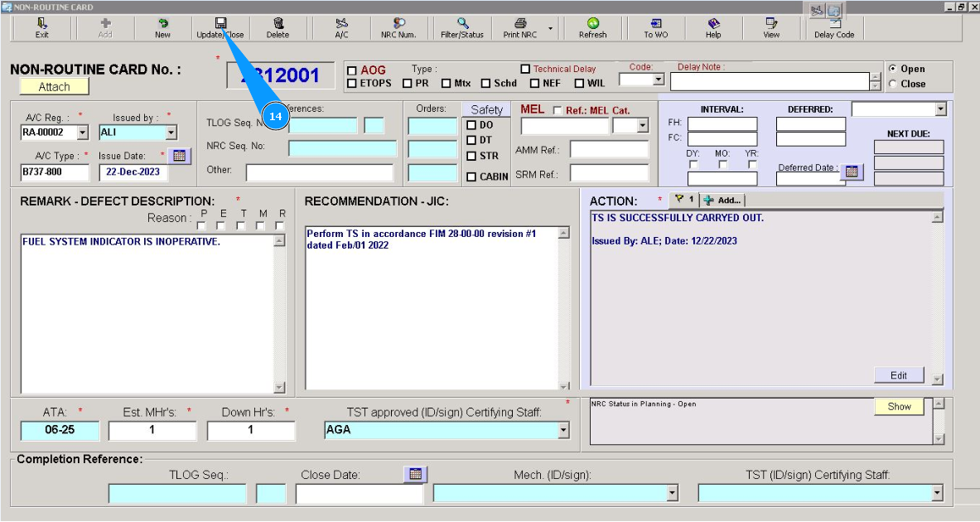
Task: Click the SRM Ref. input field
Action: [610, 174]
